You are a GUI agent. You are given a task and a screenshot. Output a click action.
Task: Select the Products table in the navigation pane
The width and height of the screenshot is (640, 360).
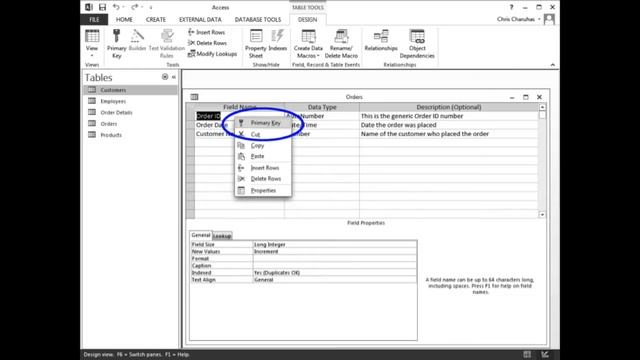(131, 135)
